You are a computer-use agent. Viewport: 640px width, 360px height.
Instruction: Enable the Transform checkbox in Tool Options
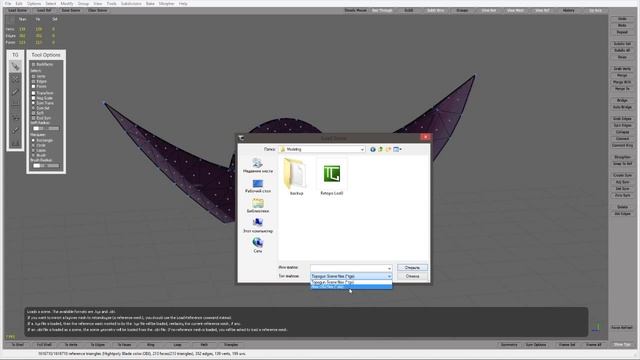pos(33,93)
